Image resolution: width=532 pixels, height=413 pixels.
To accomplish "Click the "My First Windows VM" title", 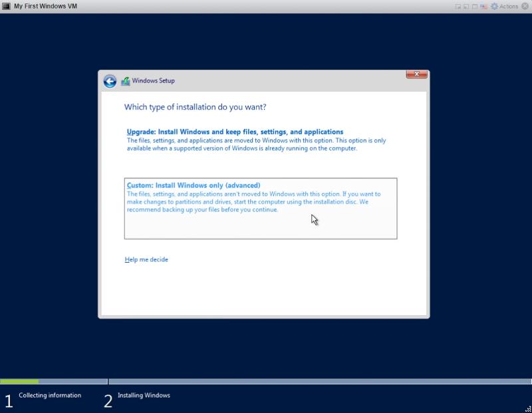I will 45,6.
